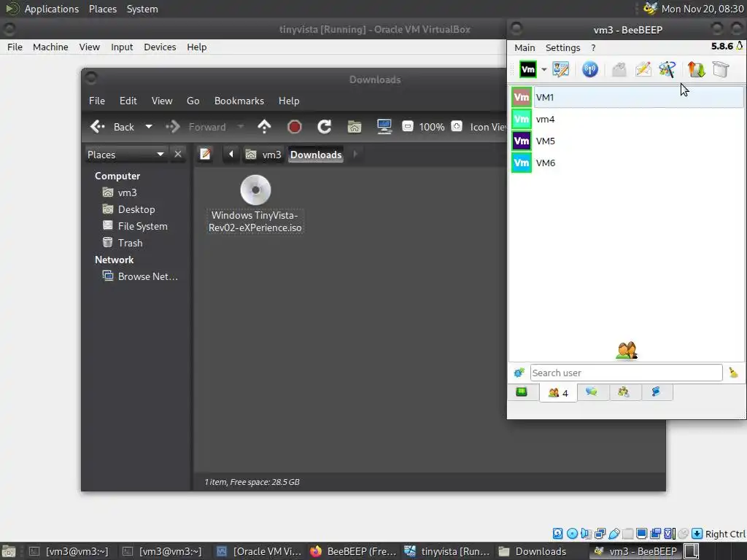
Task: Click the vm3 path bar button
Action: coord(263,155)
